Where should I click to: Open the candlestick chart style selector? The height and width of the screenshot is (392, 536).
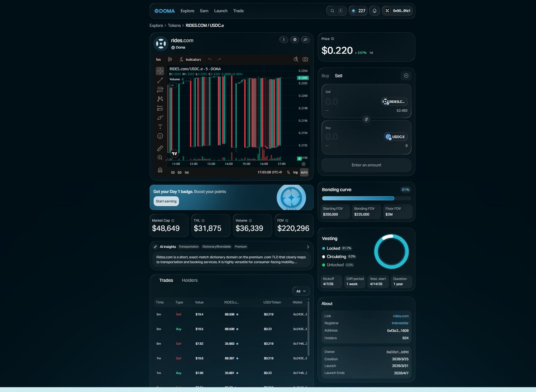pos(170,59)
